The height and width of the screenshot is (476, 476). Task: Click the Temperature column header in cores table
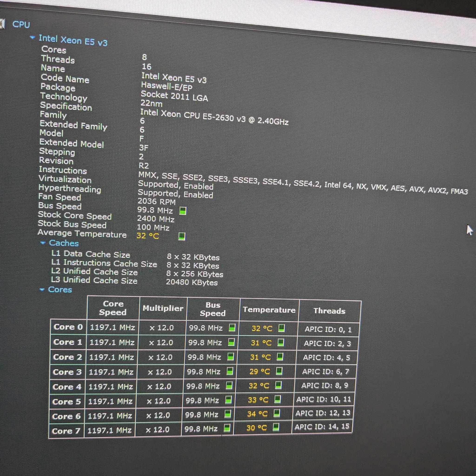pyautogui.click(x=269, y=310)
